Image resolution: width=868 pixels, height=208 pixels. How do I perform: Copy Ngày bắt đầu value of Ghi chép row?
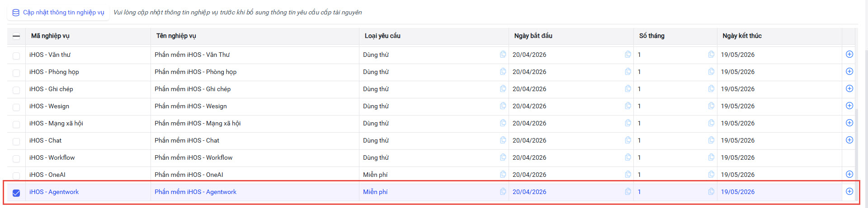click(628, 88)
